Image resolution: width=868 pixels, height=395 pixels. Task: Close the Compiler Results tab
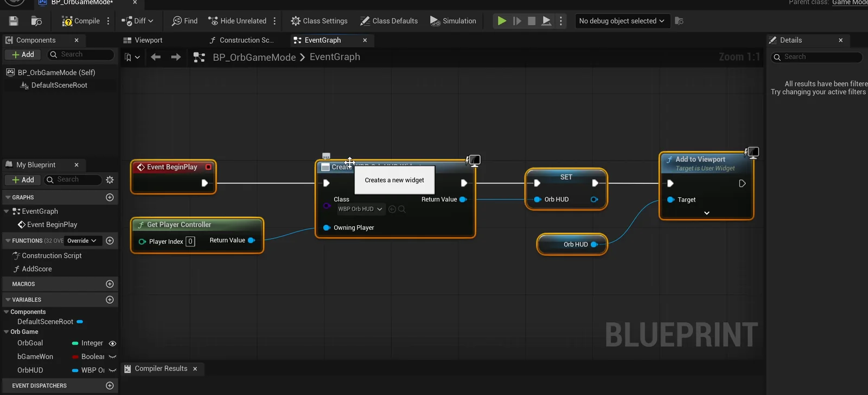195,368
